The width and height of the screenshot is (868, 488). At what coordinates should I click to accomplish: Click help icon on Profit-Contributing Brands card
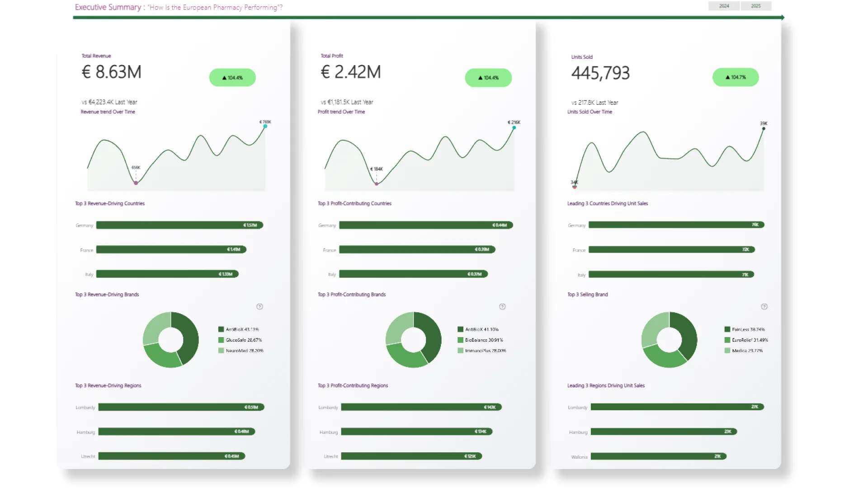502,307
